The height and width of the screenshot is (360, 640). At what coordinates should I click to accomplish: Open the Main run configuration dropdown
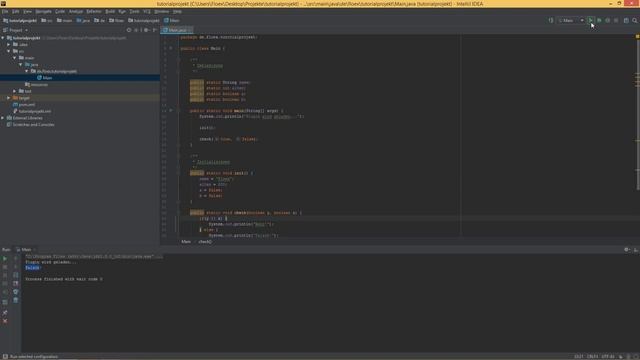[x=571, y=20]
